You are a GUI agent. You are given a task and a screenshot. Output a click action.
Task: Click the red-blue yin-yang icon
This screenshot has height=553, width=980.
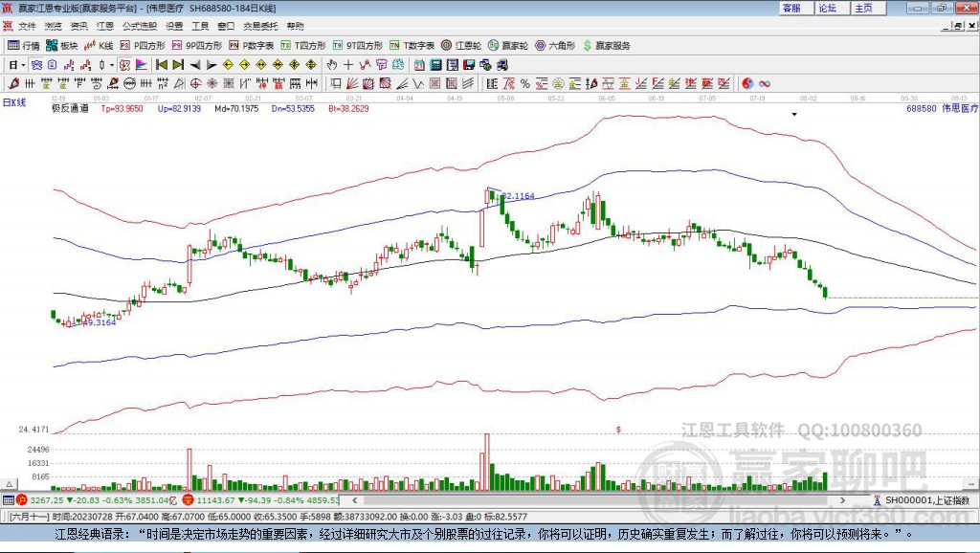tap(747, 84)
